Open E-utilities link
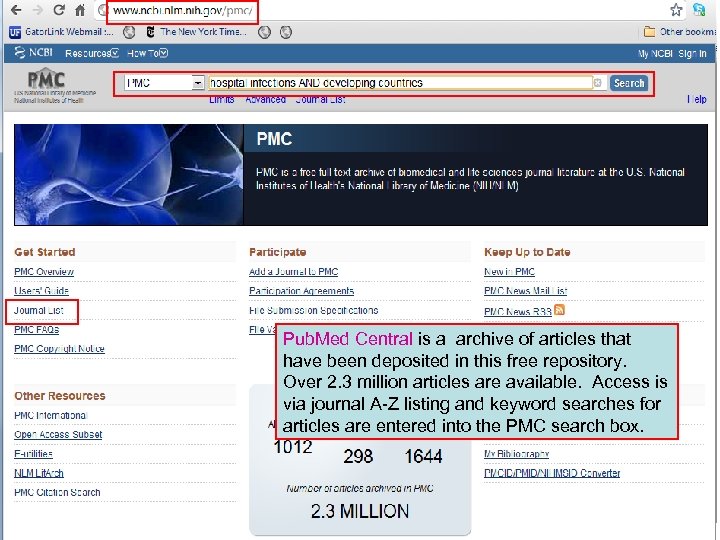The width and height of the screenshot is (720, 540). (33, 454)
